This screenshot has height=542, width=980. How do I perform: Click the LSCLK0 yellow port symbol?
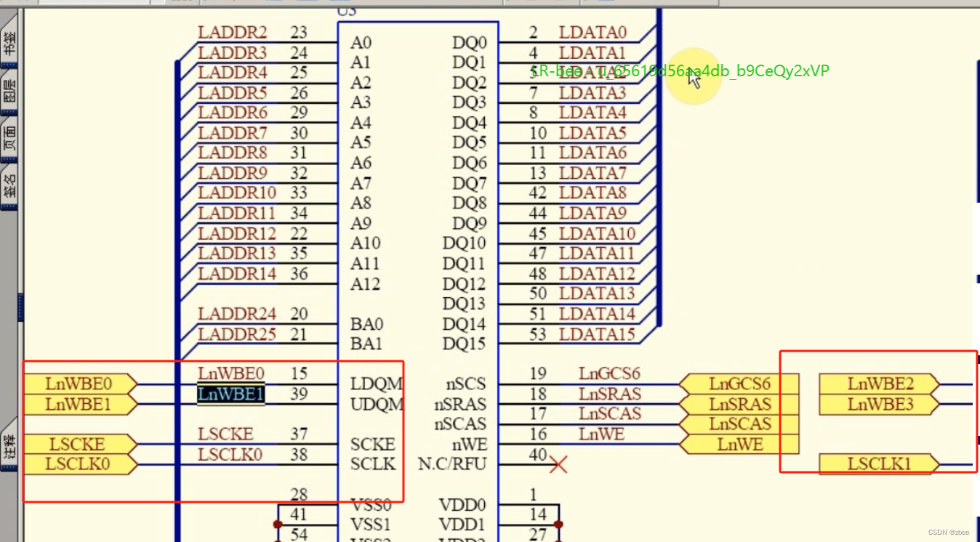point(80,464)
